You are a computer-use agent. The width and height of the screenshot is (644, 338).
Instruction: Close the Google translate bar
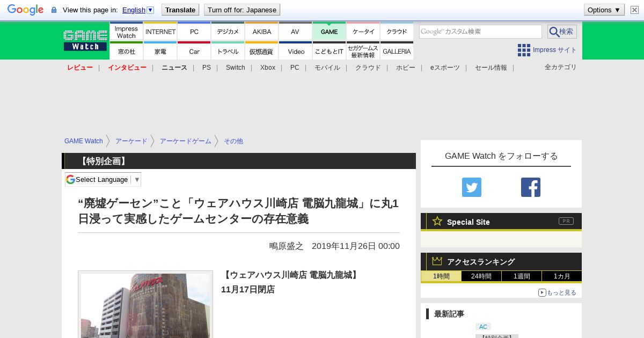[x=634, y=10]
